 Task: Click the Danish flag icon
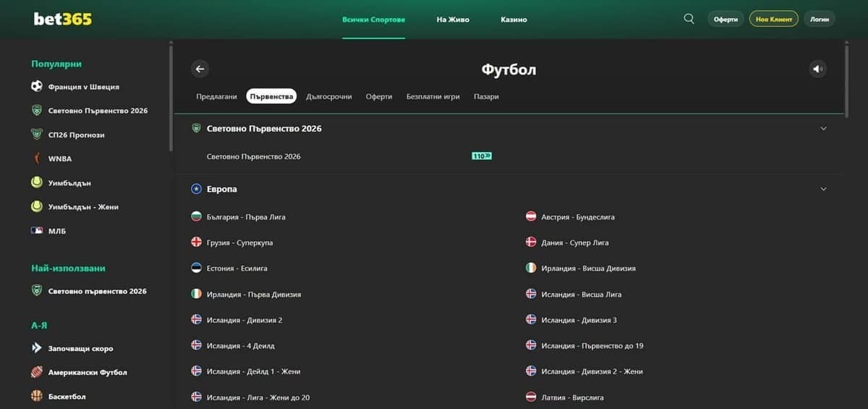[531, 243]
